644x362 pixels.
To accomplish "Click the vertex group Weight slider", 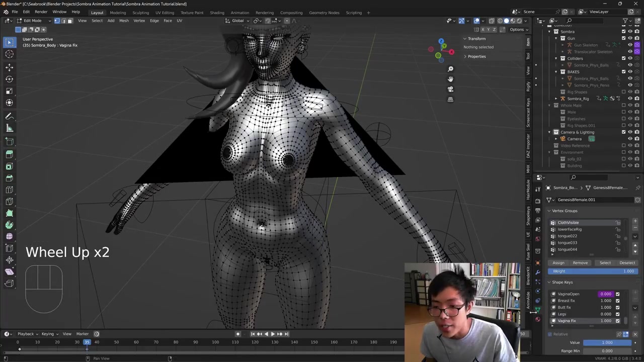I will (593, 271).
